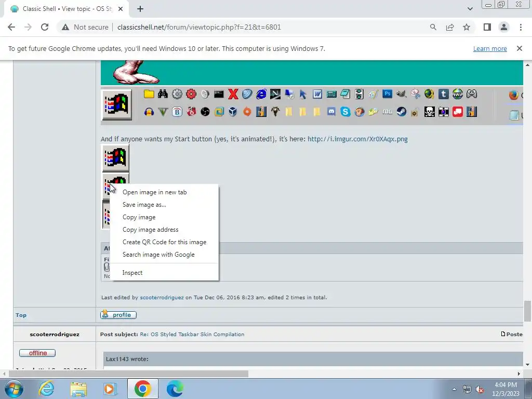Open Chrome's side panel
This screenshot has width=532, height=399.
[487, 27]
